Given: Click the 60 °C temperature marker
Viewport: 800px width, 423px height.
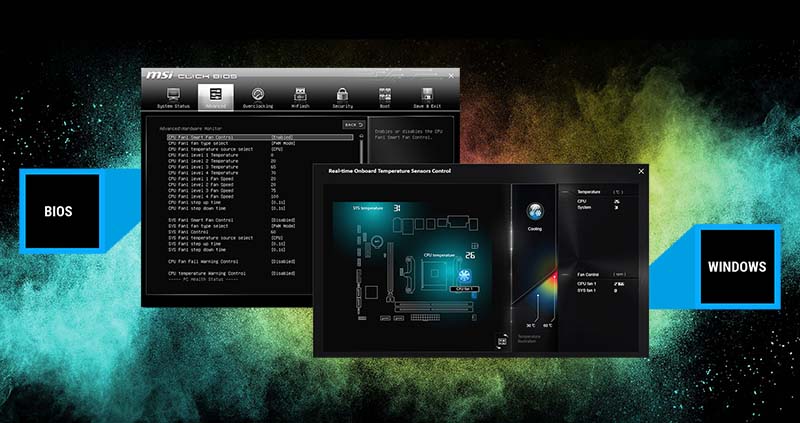Looking at the screenshot, I should tap(547, 325).
